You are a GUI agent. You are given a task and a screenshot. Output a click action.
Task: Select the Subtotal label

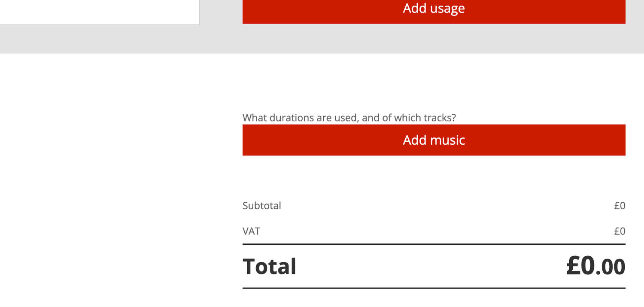click(x=261, y=206)
